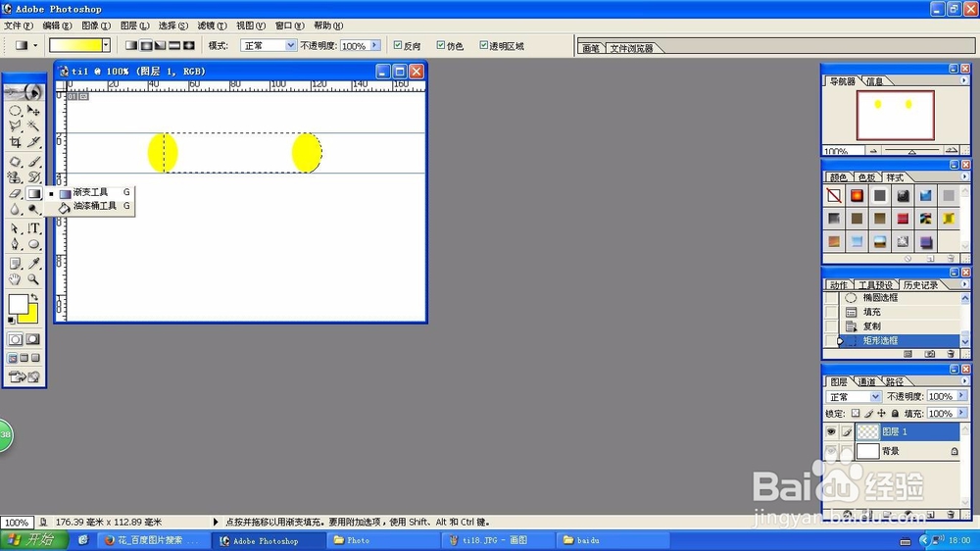Select the Type (T) tool
Screen dimensions: 980x551
[33, 228]
